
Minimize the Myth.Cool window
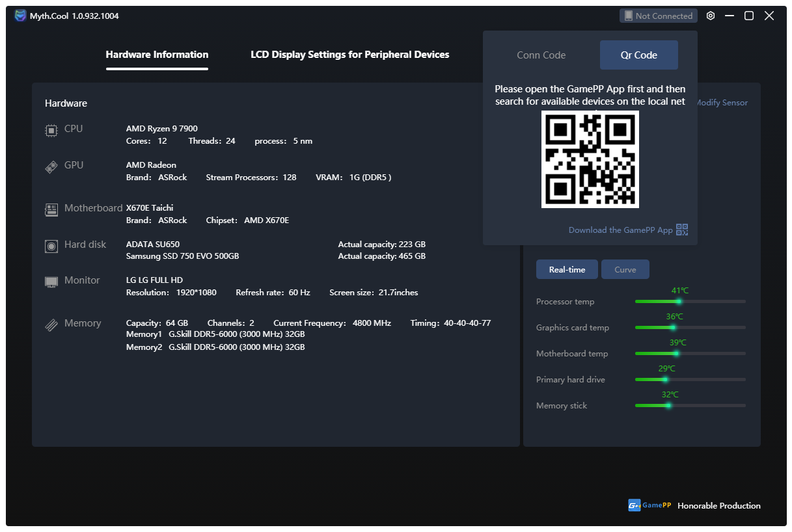pyautogui.click(x=730, y=16)
